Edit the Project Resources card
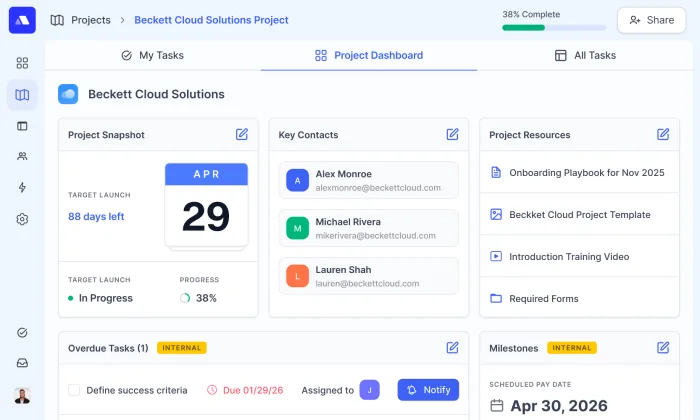Image resolution: width=700 pixels, height=420 pixels. pos(663,134)
